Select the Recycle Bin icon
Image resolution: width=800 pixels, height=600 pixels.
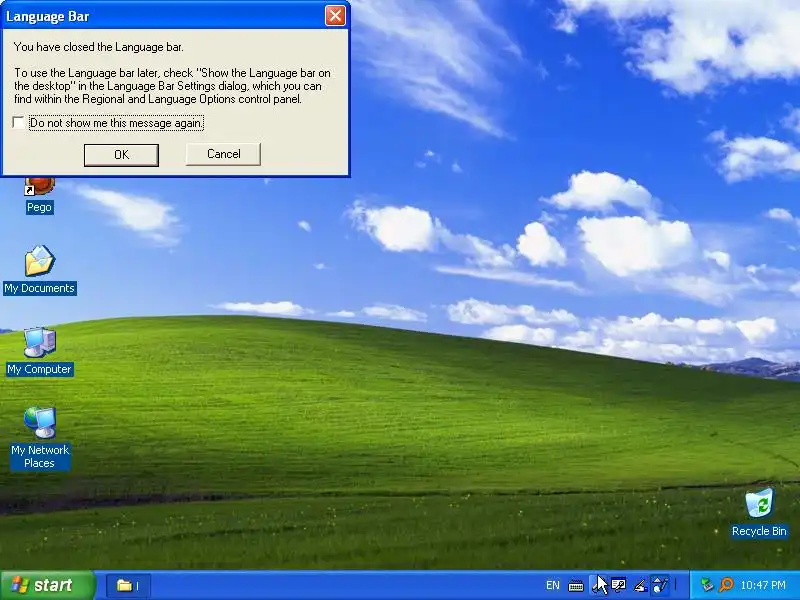pos(759,513)
